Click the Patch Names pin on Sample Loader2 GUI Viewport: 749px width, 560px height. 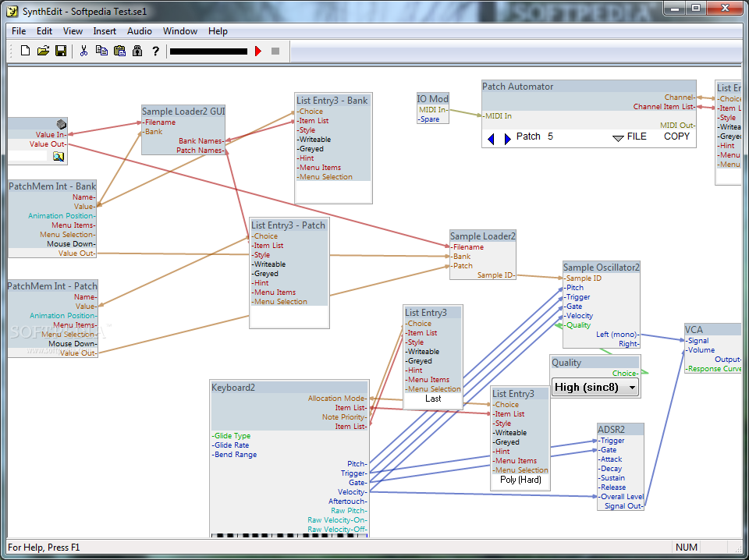coord(201,151)
